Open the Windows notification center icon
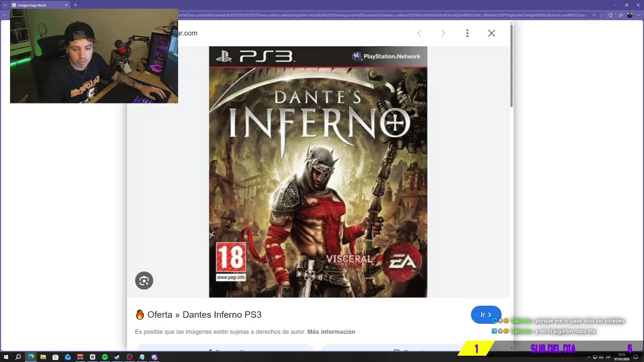Viewport: 644px width, 362px height. point(635,357)
